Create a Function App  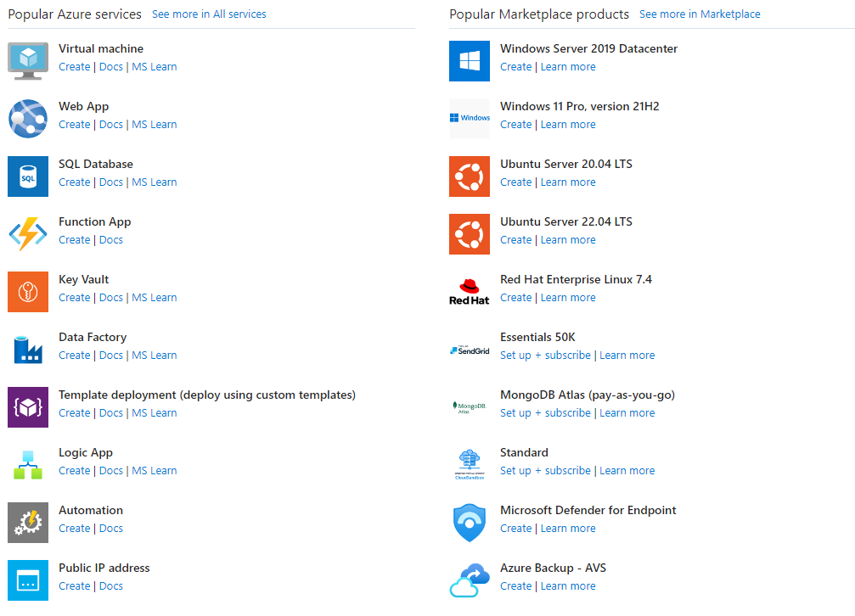point(74,240)
